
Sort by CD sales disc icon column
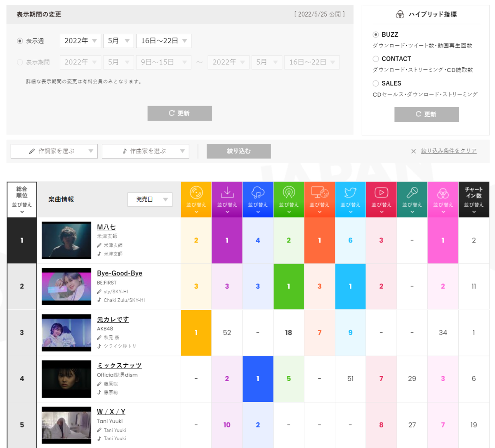pos(196,200)
